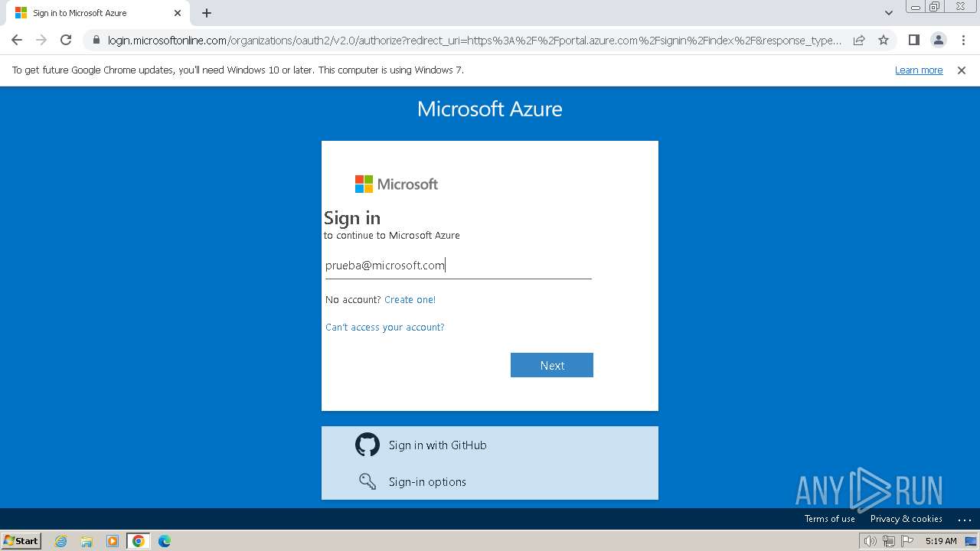Click the volume speaker tray icon

pyautogui.click(x=871, y=541)
